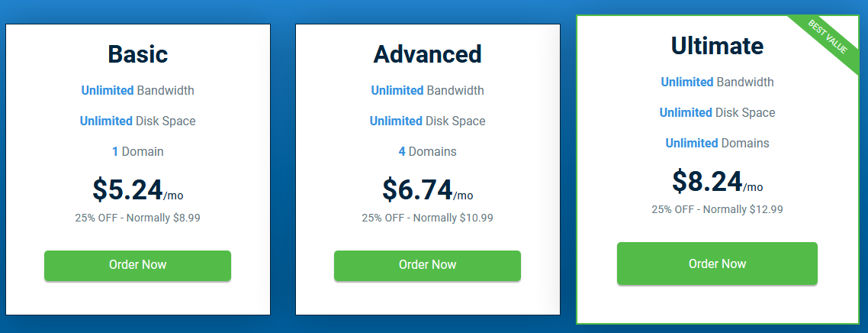868x333 pixels.
Task: Click the $6.74 price
Action: (x=418, y=189)
